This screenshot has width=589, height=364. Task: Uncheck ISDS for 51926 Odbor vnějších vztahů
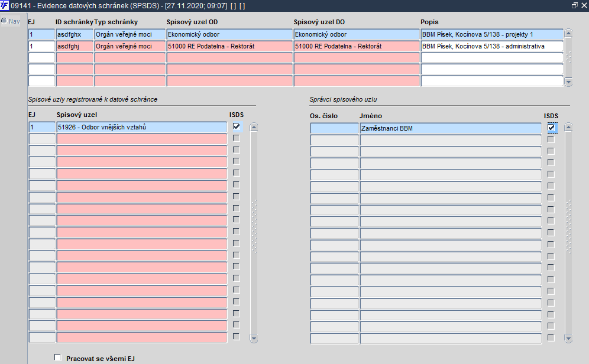coord(237,126)
